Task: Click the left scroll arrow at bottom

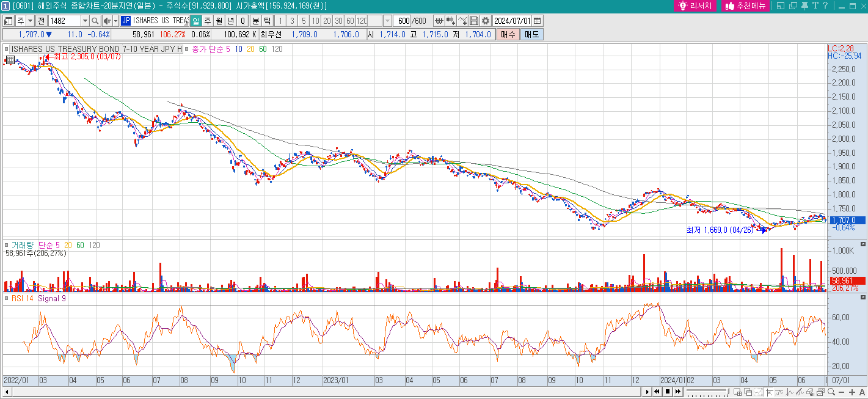Action: (7, 392)
